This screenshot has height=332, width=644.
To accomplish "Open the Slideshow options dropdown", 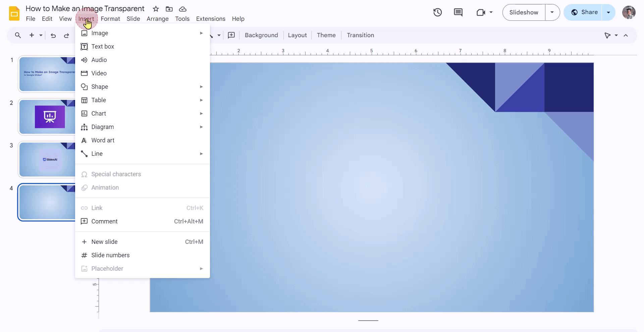I will tap(552, 12).
